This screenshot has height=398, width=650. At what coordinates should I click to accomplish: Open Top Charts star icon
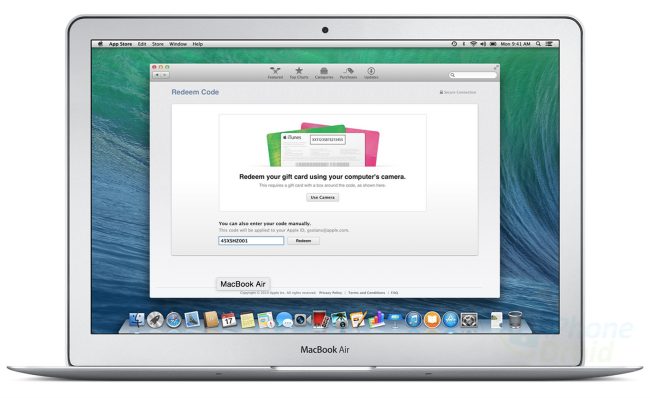tap(299, 73)
